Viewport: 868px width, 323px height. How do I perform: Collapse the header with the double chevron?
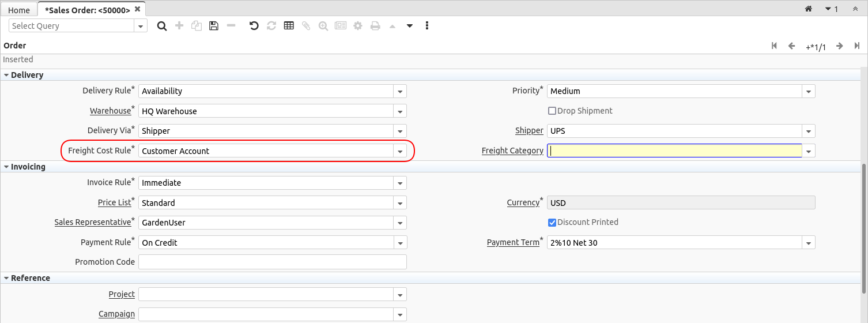click(x=855, y=9)
